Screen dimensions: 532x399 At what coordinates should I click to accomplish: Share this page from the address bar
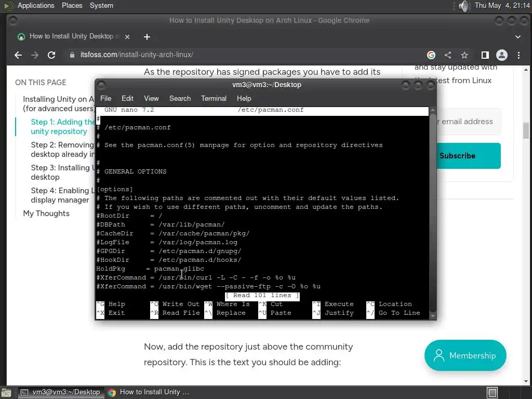[x=448, y=55]
